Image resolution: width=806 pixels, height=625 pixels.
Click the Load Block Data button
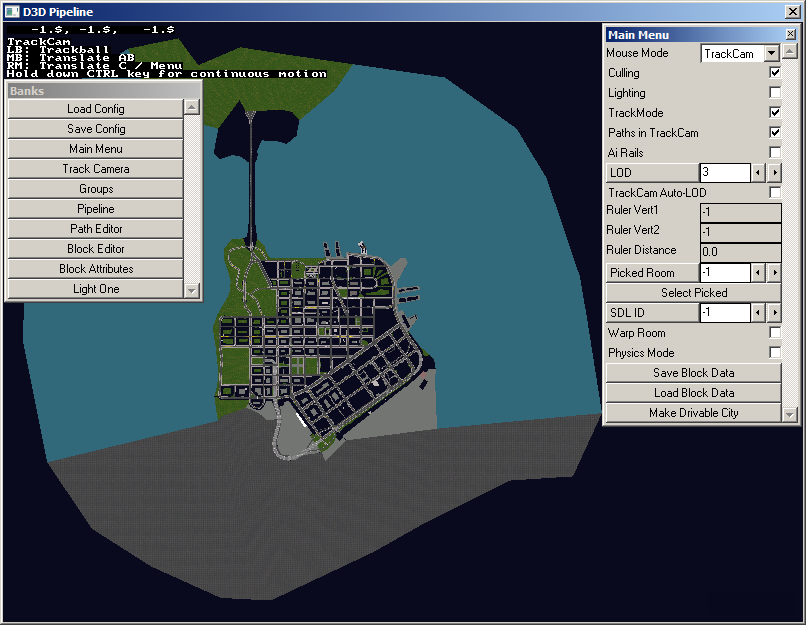tap(693, 393)
